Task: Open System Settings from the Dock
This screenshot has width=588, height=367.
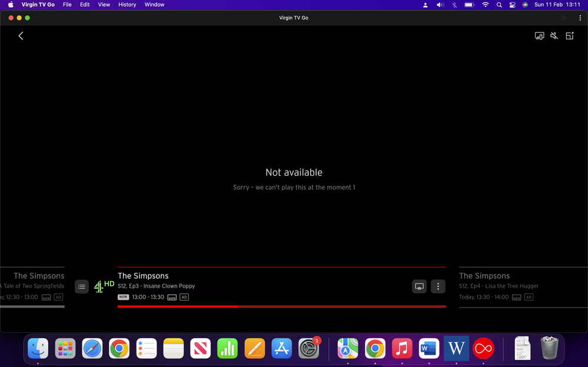Action: tap(308, 348)
